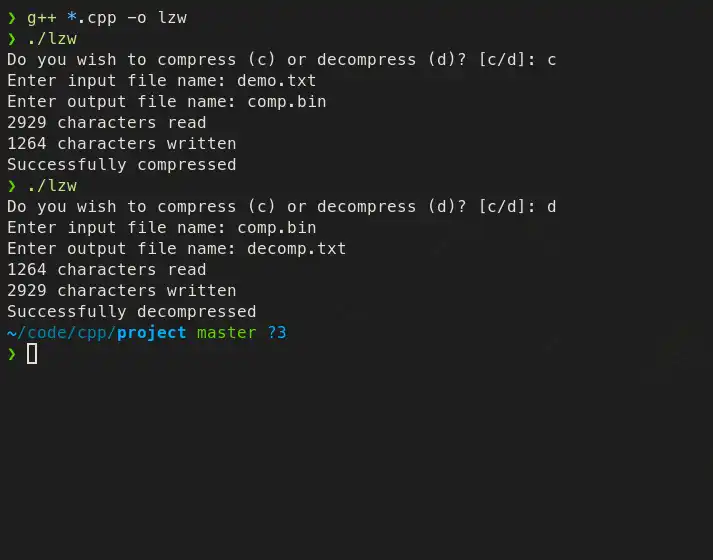Click the 'd' answer after second [c/d]
Image resolution: width=713 pixels, height=560 pixels.
click(x=552, y=207)
